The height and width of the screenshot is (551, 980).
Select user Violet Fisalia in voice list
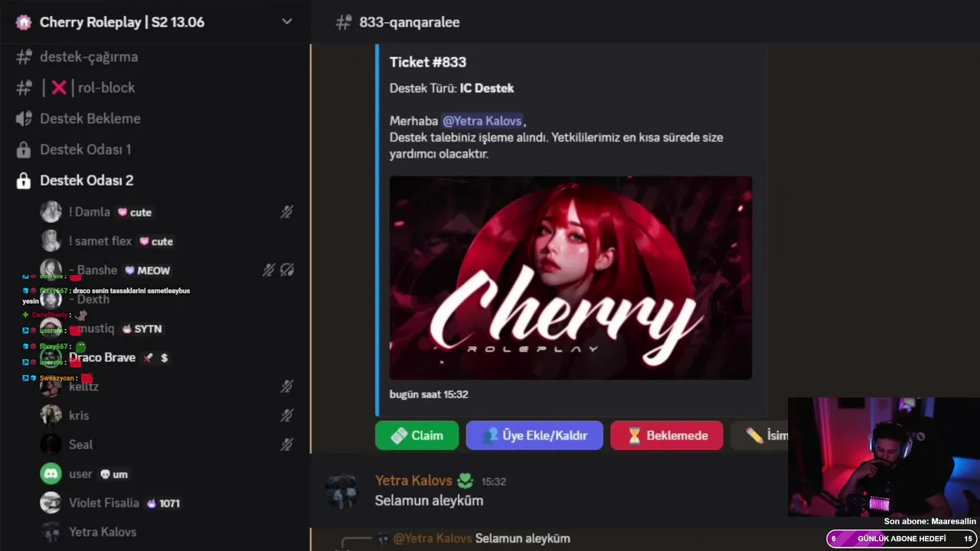coord(104,503)
